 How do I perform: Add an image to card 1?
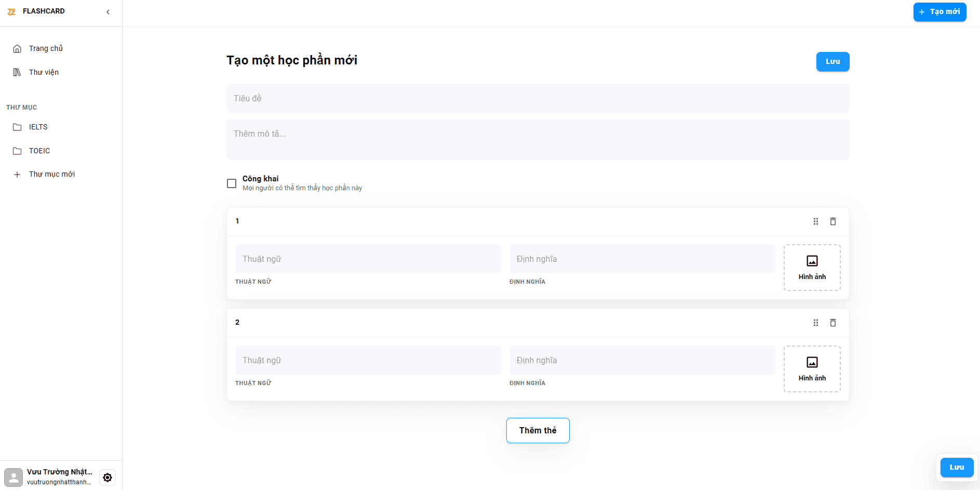coord(812,267)
